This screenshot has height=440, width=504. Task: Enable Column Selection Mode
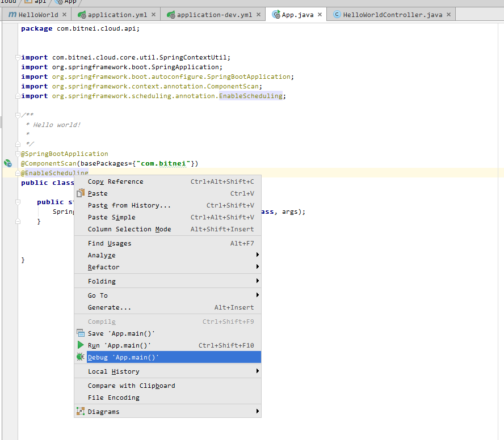pyautogui.click(x=167, y=229)
